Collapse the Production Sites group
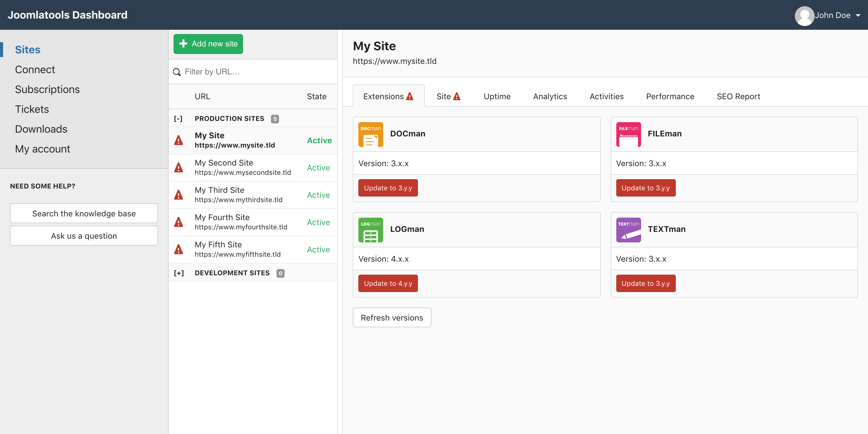This screenshot has width=868, height=434. 178,119
